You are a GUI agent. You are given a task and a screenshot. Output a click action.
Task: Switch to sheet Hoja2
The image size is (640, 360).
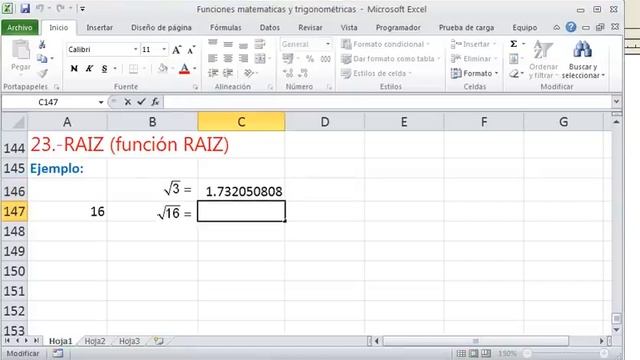95,341
